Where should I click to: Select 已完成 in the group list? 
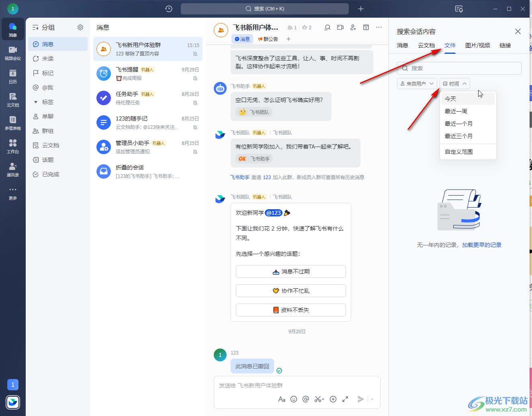pos(58,174)
